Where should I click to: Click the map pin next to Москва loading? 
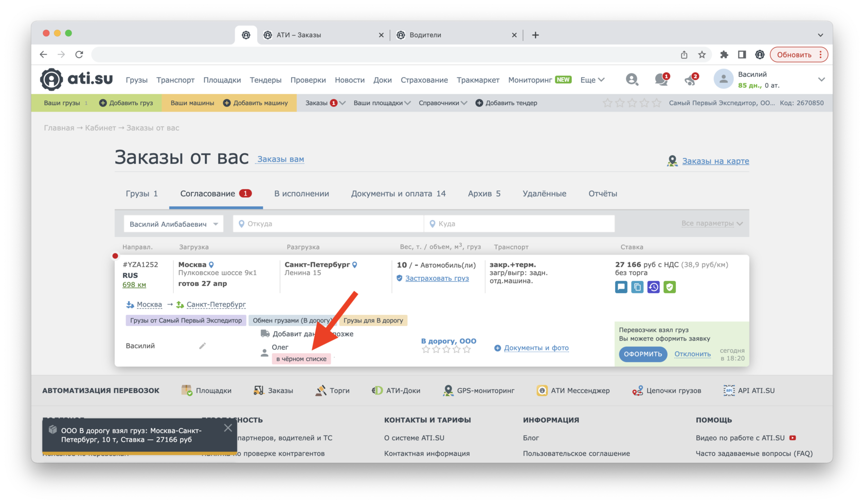coord(211,265)
